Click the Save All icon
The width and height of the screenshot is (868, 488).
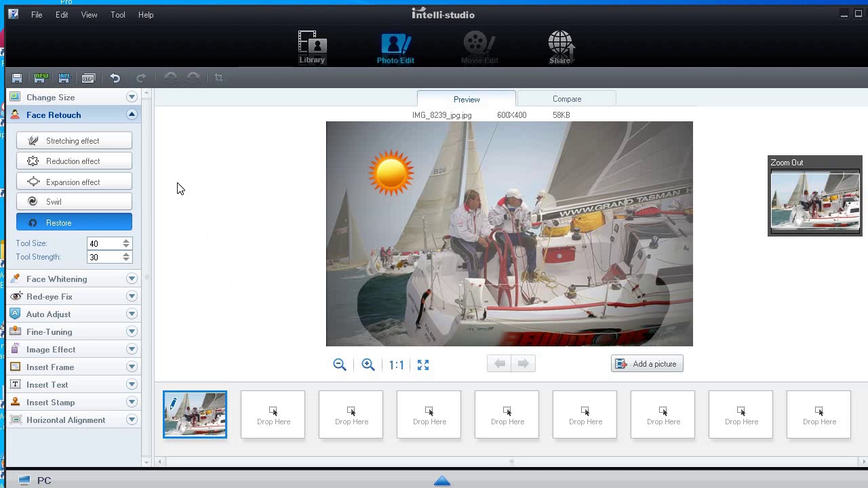tap(64, 79)
